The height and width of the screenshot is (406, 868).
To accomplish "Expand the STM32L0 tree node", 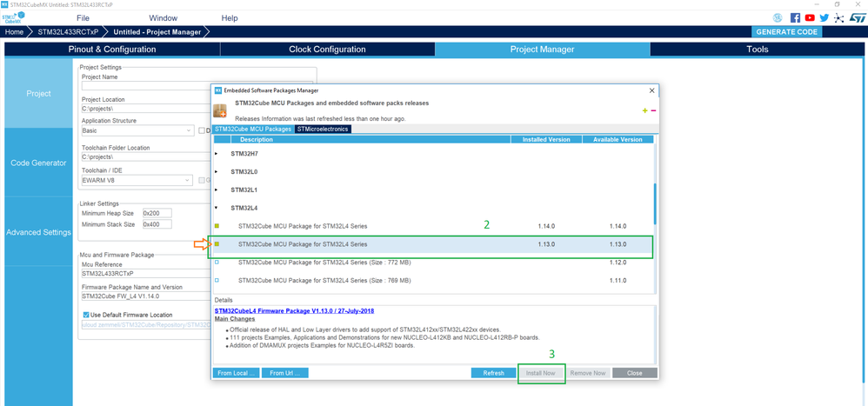I will (217, 171).
